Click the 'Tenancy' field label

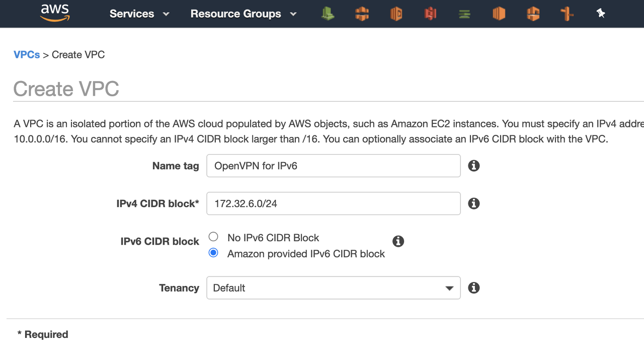(x=179, y=288)
